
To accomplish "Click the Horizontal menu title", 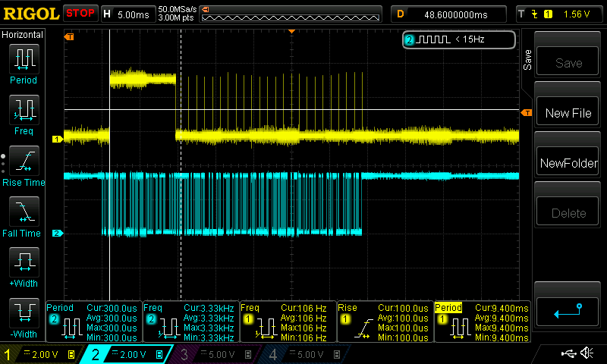I will tap(23, 35).
